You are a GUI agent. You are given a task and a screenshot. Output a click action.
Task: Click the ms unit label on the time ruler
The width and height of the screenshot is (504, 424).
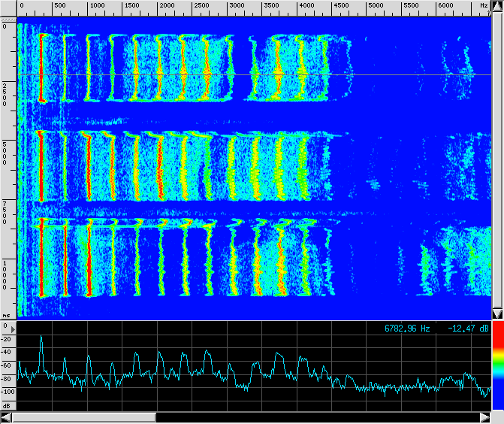pos(6,316)
